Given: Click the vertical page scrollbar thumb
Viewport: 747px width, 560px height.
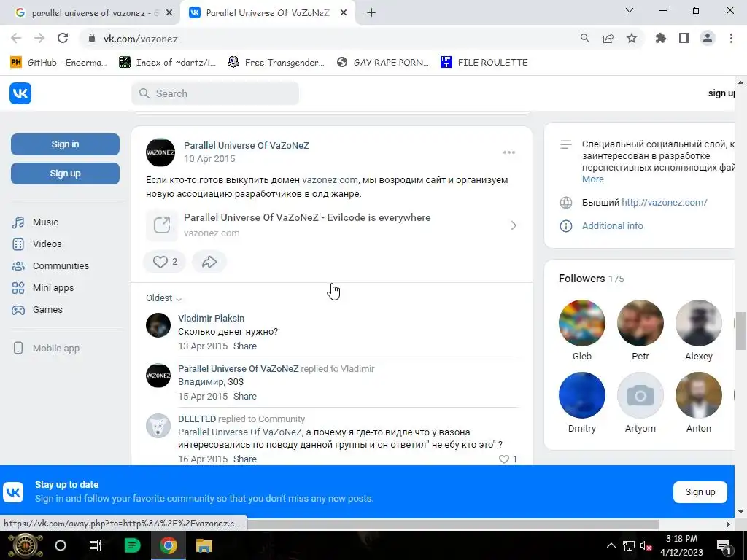Looking at the screenshot, I should (x=740, y=330).
